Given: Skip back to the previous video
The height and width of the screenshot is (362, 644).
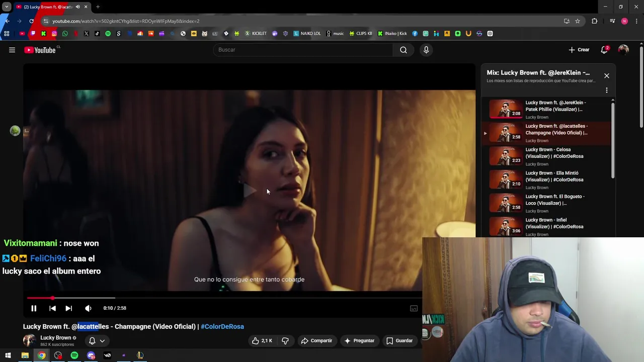Looking at the screenshot, I should pos(52,308).
